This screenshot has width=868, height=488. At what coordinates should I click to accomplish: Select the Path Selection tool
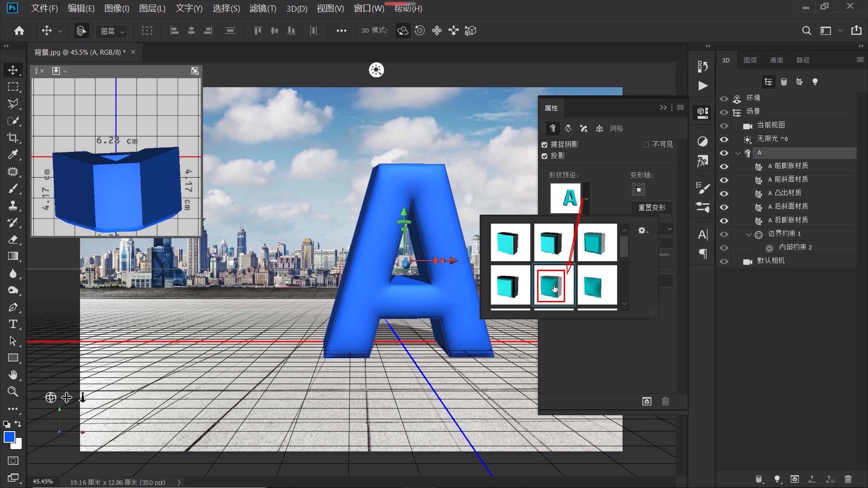[x=13, y=341]
